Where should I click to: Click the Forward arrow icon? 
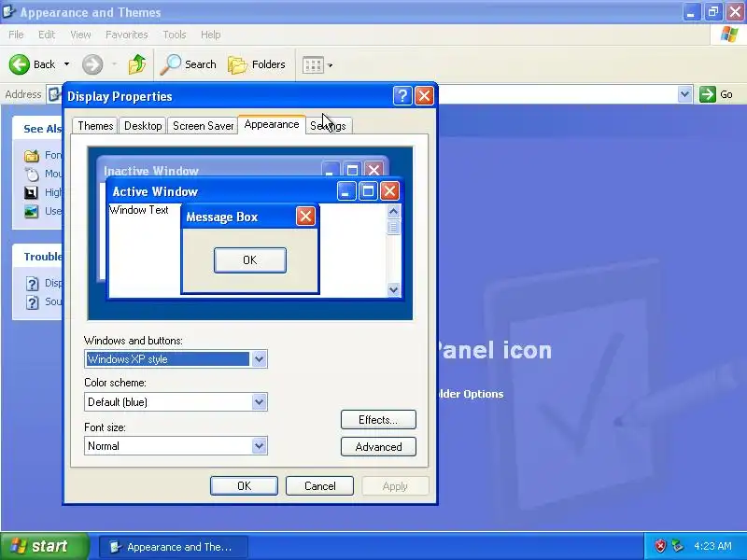click(92, 64)
